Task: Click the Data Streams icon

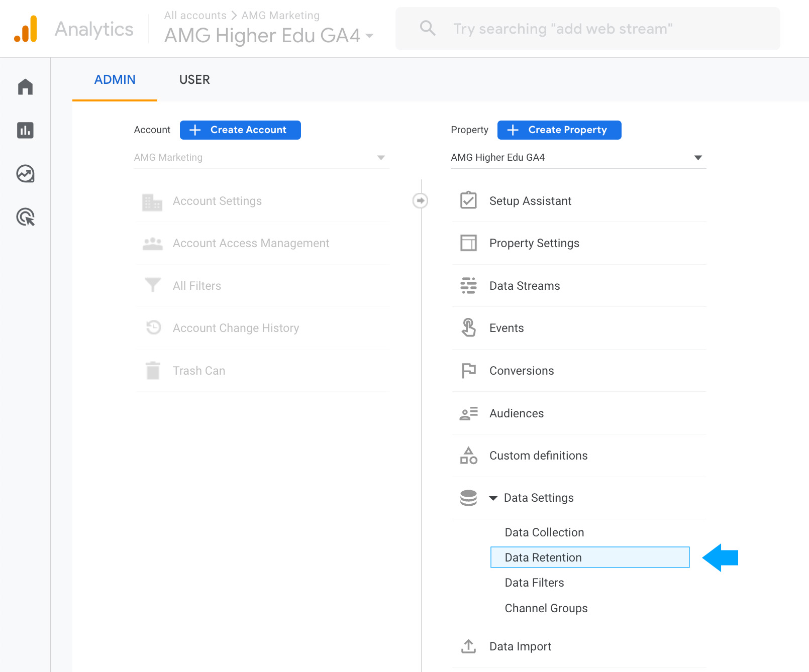Action: click(468, 285)
